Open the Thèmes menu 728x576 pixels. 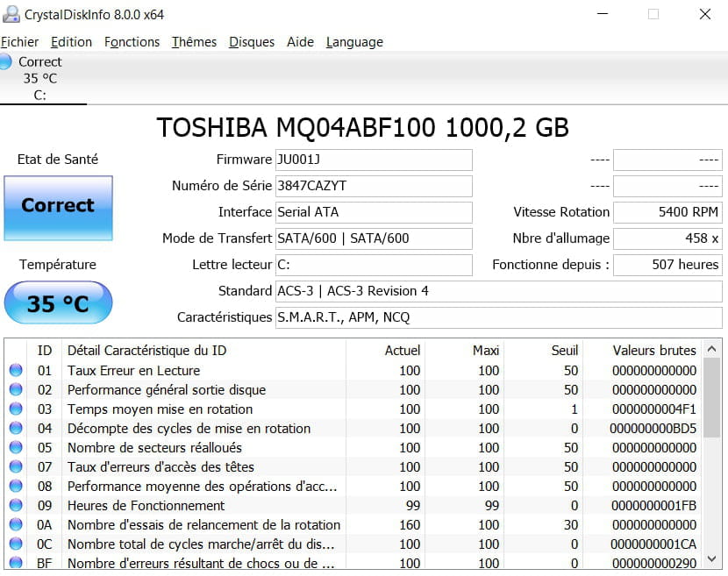coord(194,42)
